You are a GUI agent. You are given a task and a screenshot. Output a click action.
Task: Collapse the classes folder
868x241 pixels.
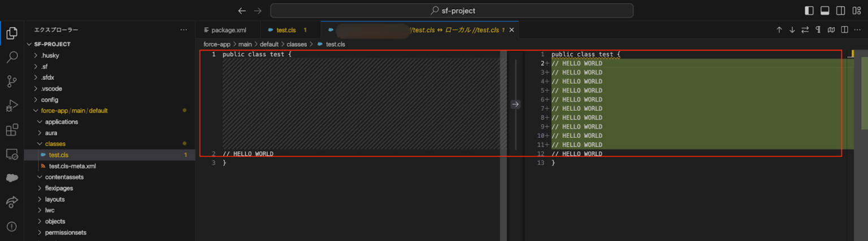coord(55,144)
